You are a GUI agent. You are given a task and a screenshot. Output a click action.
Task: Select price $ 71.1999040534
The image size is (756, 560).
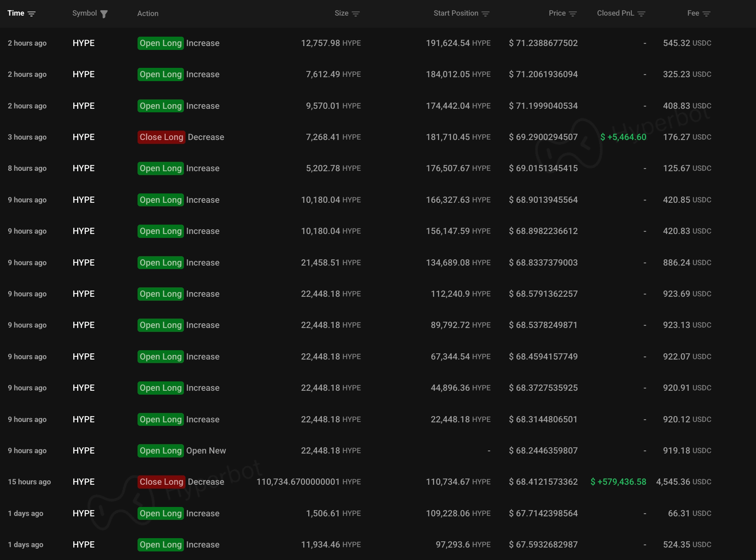543,106
